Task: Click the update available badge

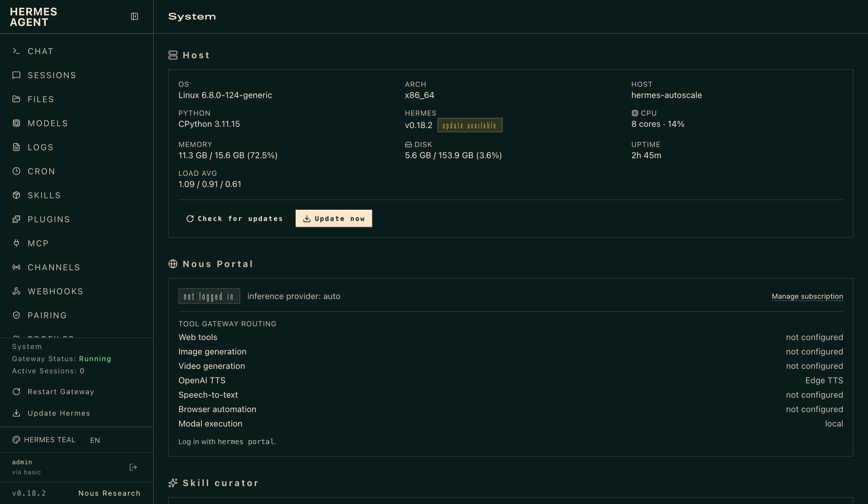Action: 470,125
